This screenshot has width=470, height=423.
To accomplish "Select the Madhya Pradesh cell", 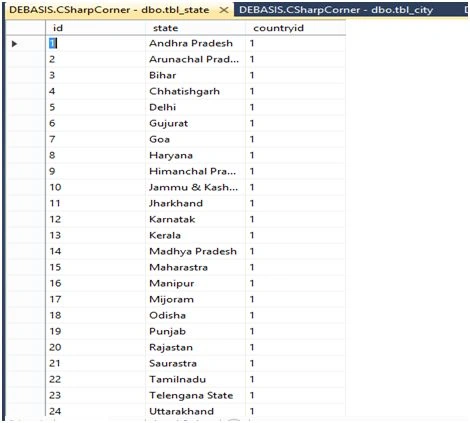I will 195,251.
